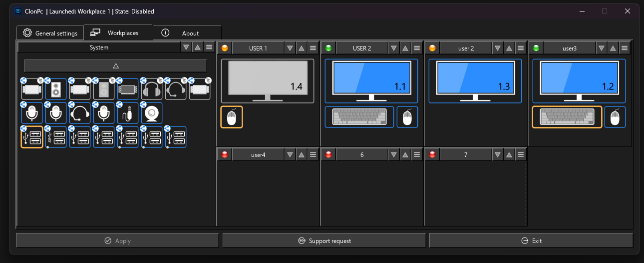Click the workplace 6 name field
The image size is (644, 263).
[362, 155]
